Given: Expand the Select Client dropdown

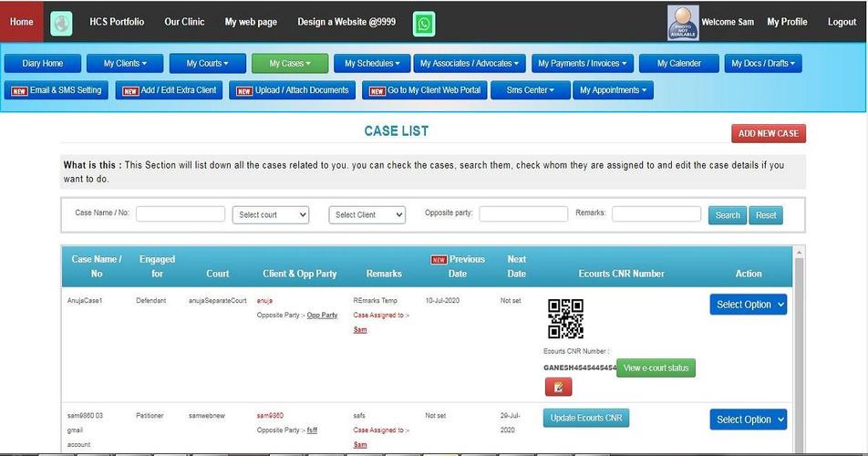Looking at the screenshot, I should [x=367, y=215].
